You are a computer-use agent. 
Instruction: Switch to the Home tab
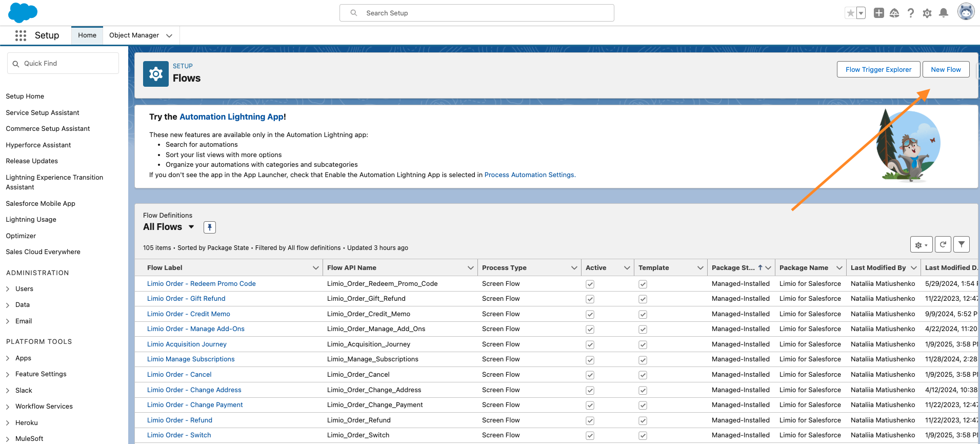pos(87,35)
